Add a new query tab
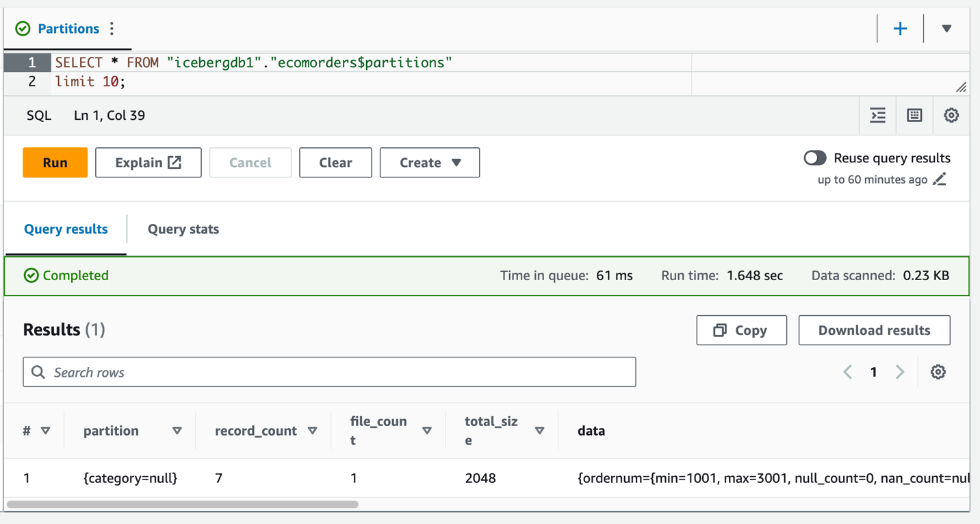The width and height of the screenshot is (980, 524). tap(900, 29)
